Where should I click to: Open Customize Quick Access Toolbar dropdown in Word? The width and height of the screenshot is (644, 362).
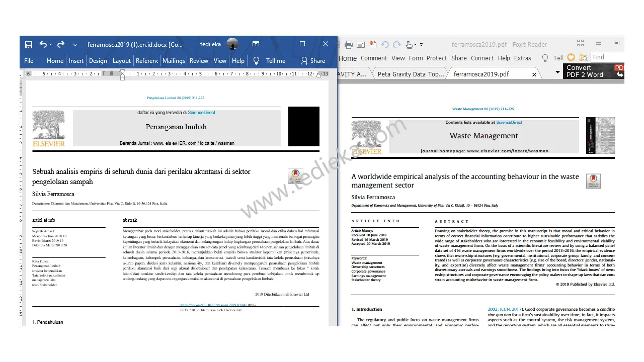75,44
